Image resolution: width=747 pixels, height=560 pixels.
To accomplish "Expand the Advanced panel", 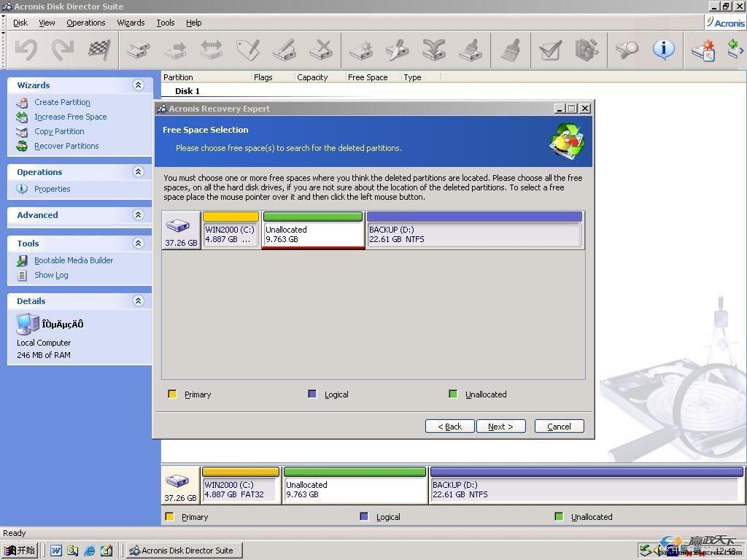I will (x=138, y=214).
